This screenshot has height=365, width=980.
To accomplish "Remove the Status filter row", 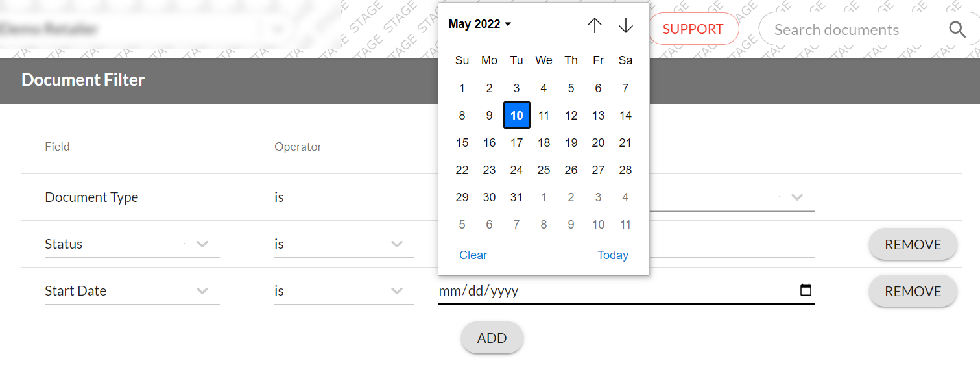I will click(x=913, y=245).
